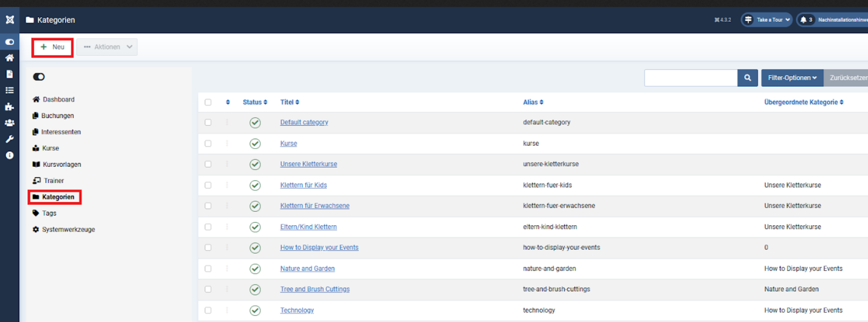Tick the checkbox for Technology row

click(x=208, y=310)
